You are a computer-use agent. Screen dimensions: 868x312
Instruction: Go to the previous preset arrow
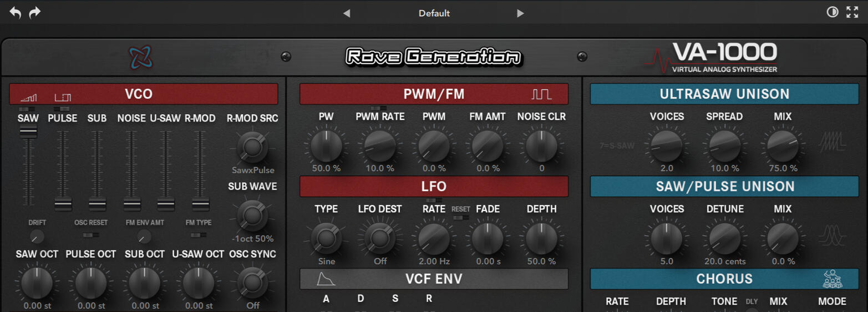tap(347, 13)
